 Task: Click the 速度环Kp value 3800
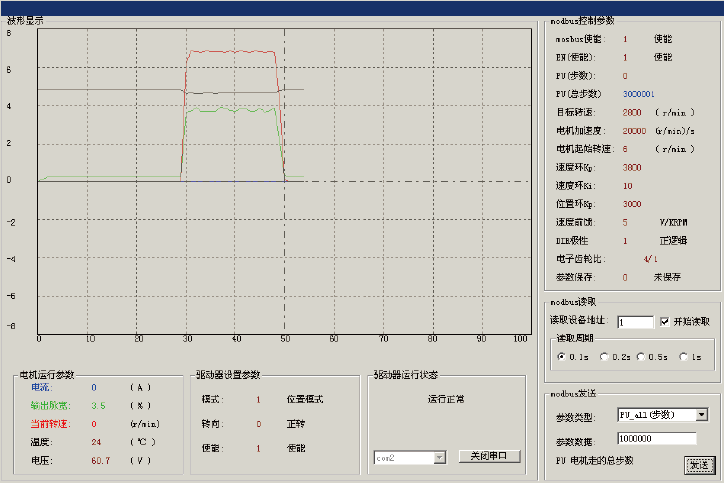(631, 167)
